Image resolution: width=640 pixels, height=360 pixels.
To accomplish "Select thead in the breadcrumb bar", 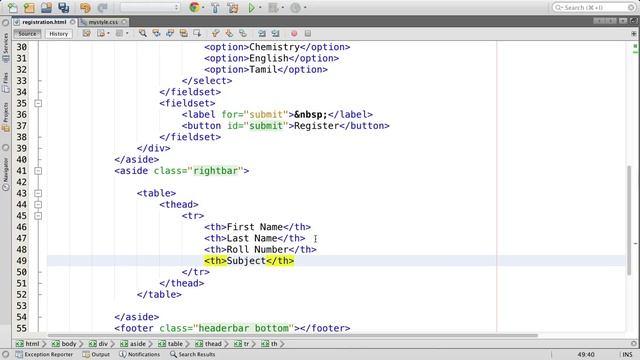I will (x=208, y=344).
